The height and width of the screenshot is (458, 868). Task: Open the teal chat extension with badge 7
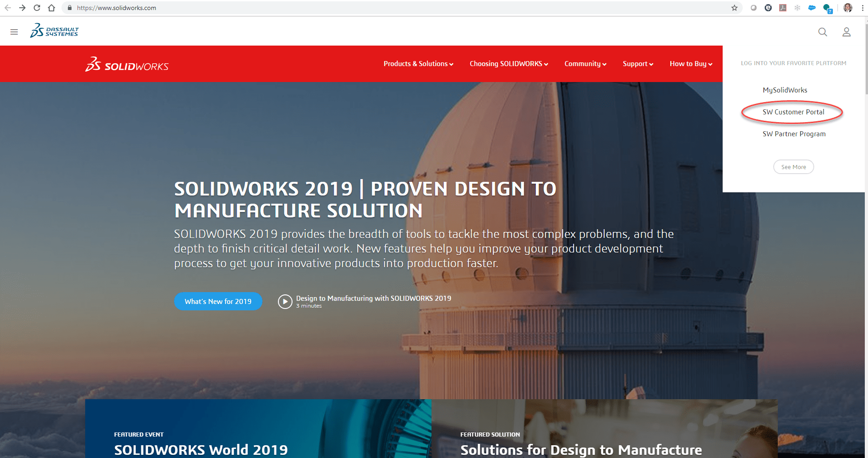[827, 8]
